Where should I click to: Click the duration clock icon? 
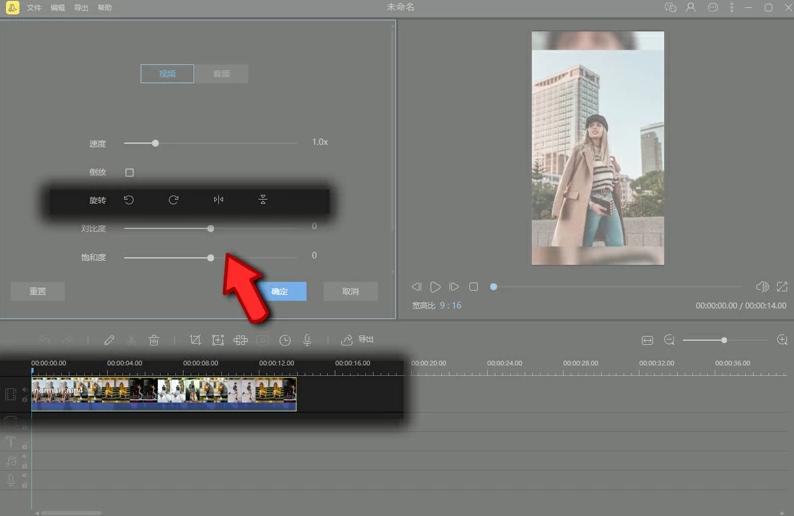[x=285, y=340]
